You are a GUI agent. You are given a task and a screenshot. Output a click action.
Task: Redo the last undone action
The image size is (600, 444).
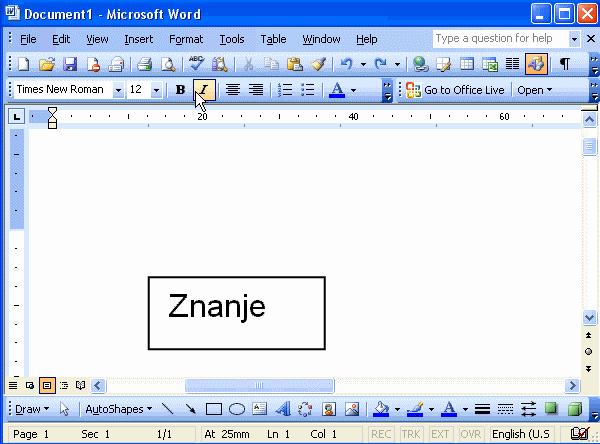(x=381, y=64)
